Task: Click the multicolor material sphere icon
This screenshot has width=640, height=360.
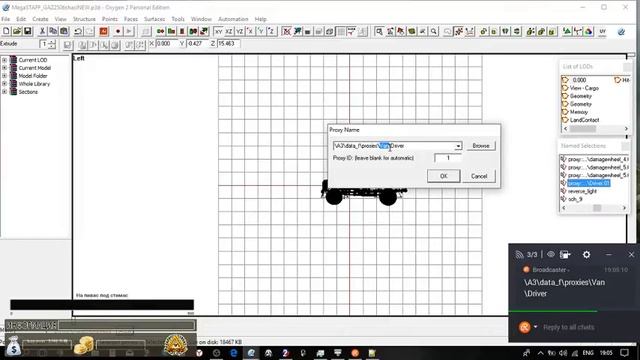Action: click(589, 31)
